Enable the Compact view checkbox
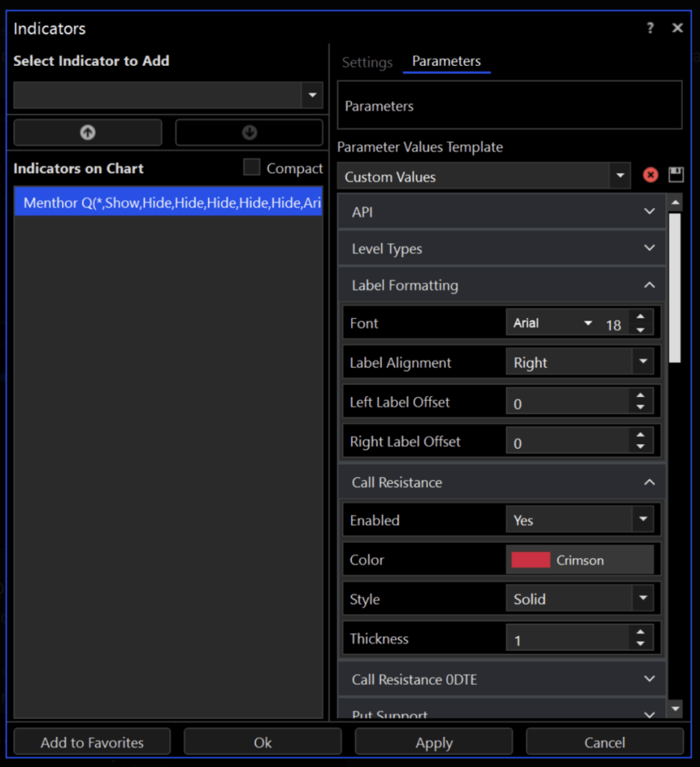The height and width of the screenshot is (767, 700). (x=252, y=168)
